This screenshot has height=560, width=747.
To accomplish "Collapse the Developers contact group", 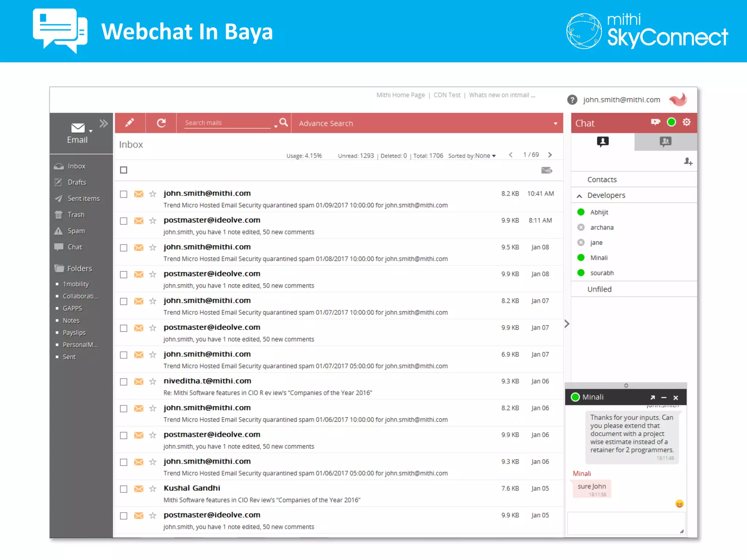I will coord(579,196).
